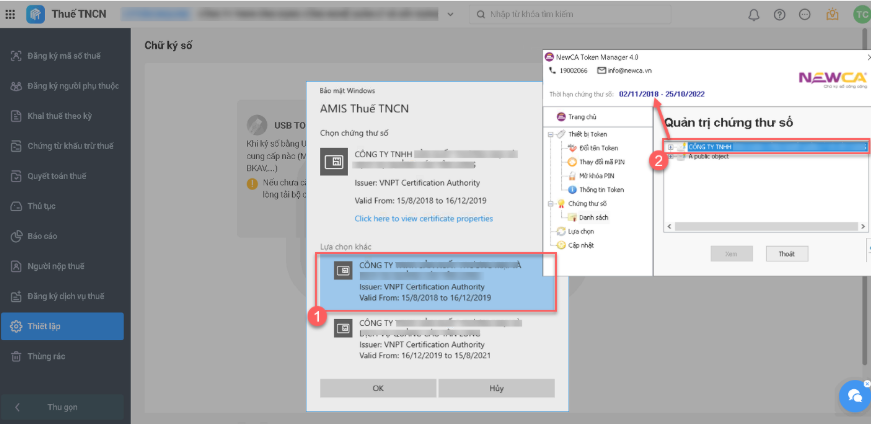The image size is (871, 424).
Task: Collapse the Thiết bị Token tree node
Action: click(550, 134)
